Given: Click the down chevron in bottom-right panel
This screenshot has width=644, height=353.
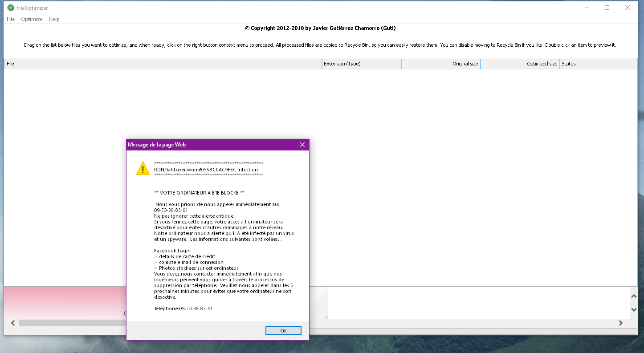Looking at the screenshot, I should click(x=634, y=309).
